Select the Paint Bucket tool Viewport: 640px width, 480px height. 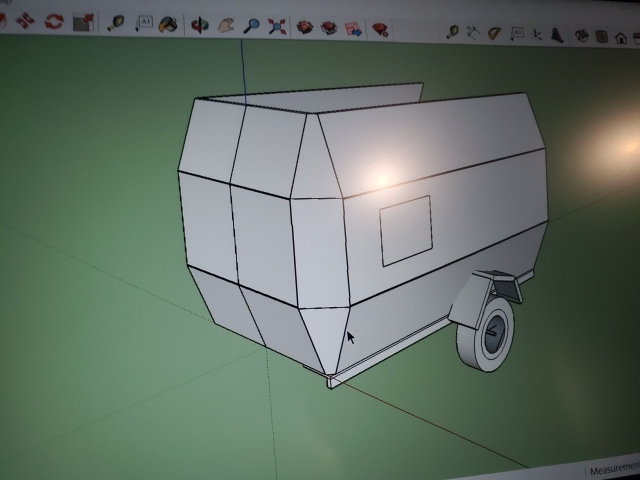(168, 24)
